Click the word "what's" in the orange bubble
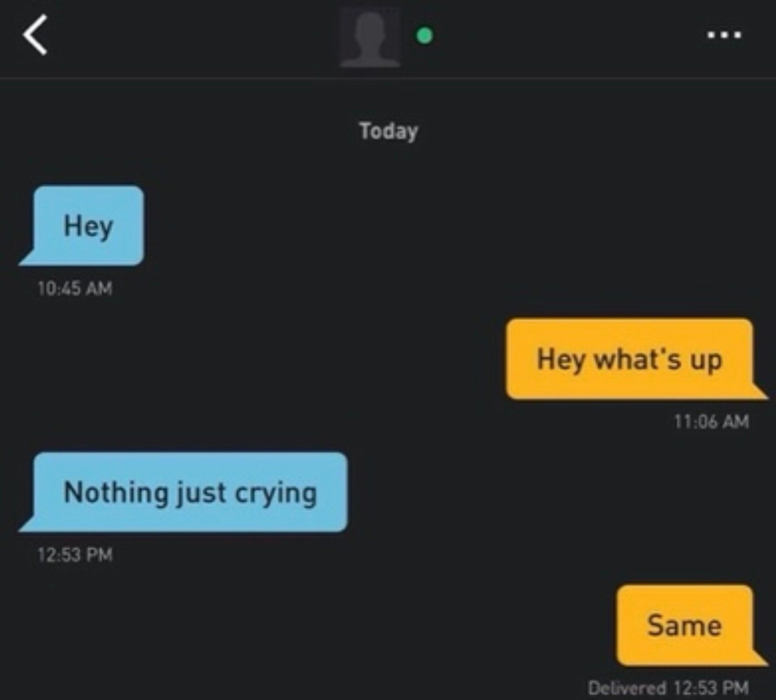The height and width of the screenshot is (700, 776). tap(638, 359)
